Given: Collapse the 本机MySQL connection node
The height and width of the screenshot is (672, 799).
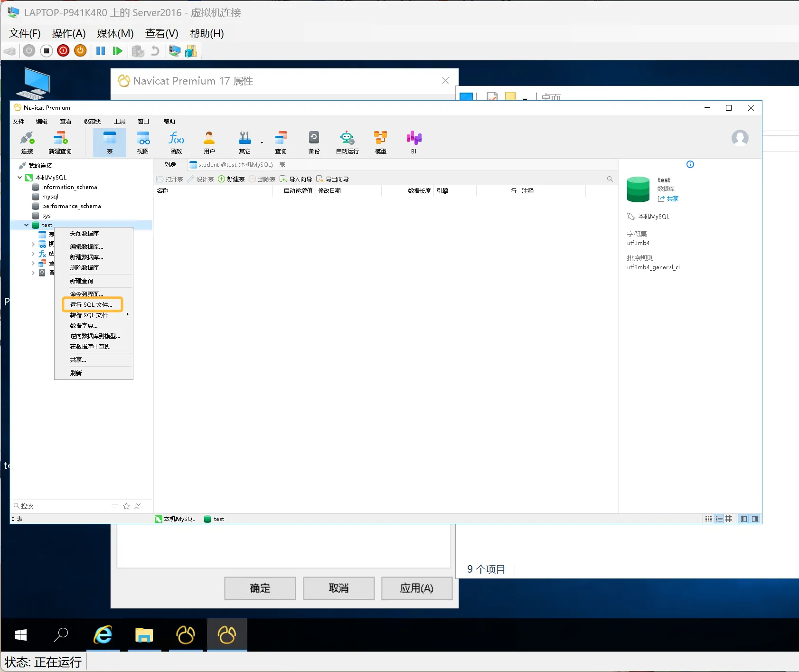Looking at the screenshot, I should tap(19, 178).
